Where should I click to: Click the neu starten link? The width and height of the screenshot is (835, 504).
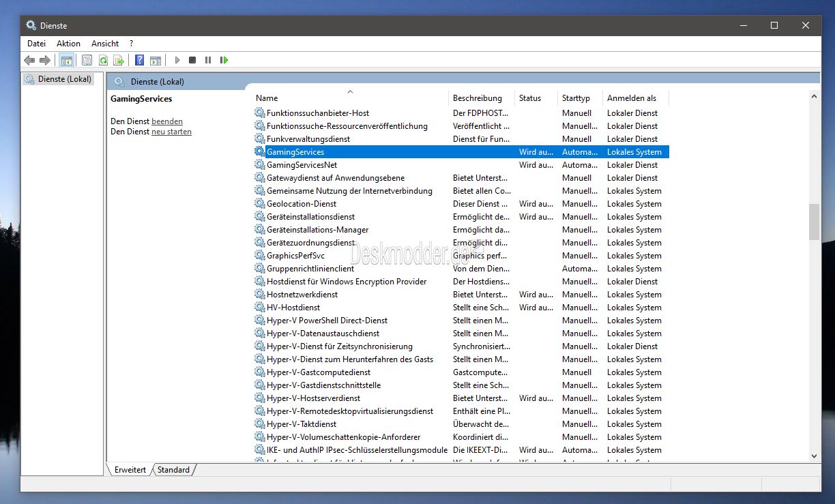pos(171,132)
